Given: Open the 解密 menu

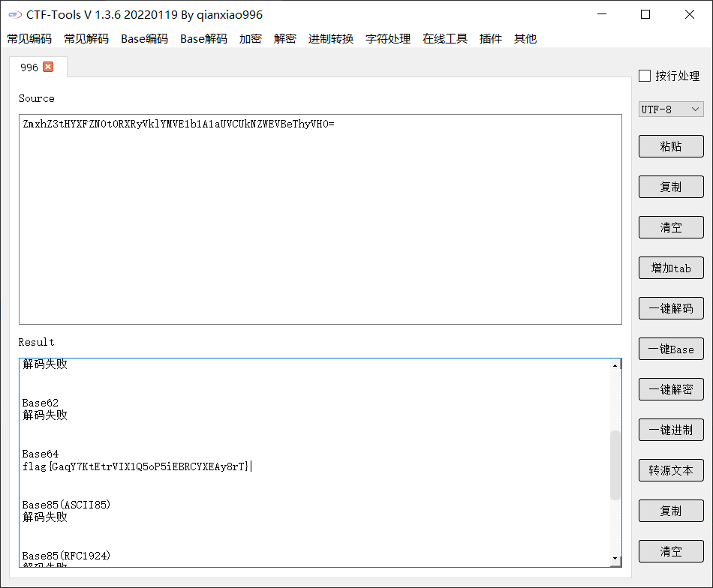Looking at the screenshot, I should (285, 38).
